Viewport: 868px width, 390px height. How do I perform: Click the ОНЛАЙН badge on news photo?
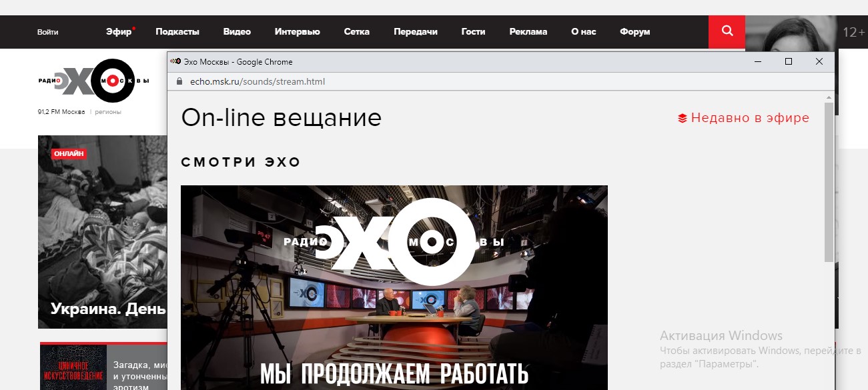pos(69,154)
